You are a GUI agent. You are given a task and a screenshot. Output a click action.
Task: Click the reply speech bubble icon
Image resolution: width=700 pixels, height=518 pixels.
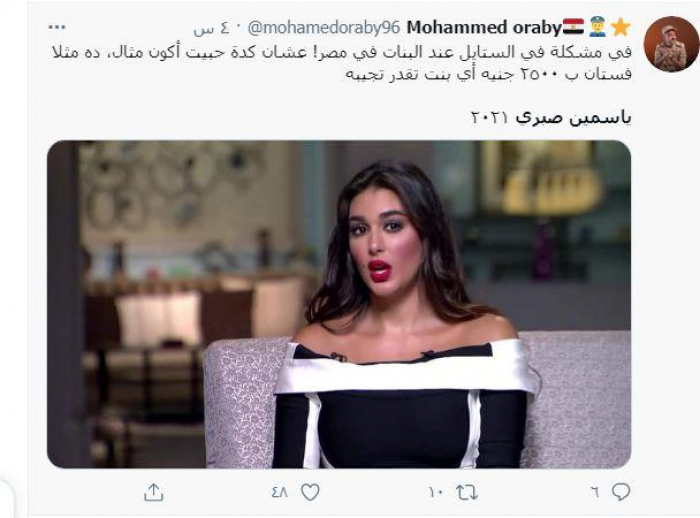click(621, 492)
